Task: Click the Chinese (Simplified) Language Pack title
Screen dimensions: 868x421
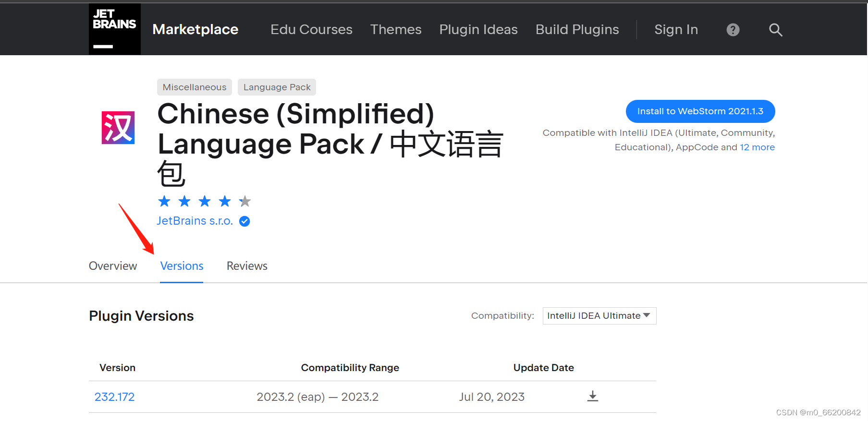Action: pos(330,144)
